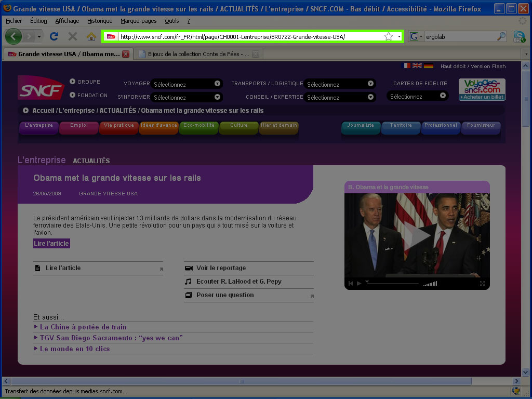Screen dimensions: 532x399
Task: Click the camera icon beside Voir le reportage
Action: [x=189, y=268]
